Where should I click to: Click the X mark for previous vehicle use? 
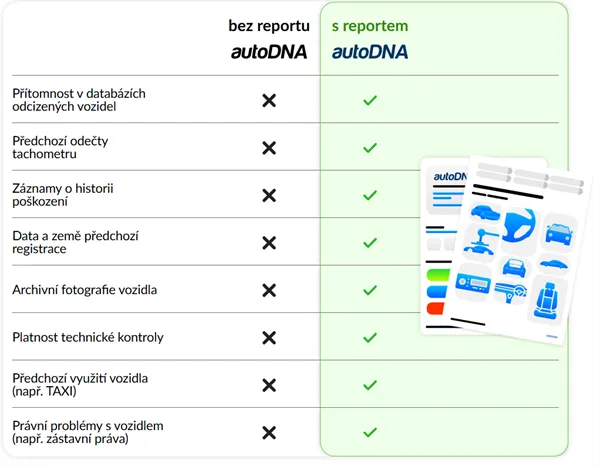(x=268, y=385)
